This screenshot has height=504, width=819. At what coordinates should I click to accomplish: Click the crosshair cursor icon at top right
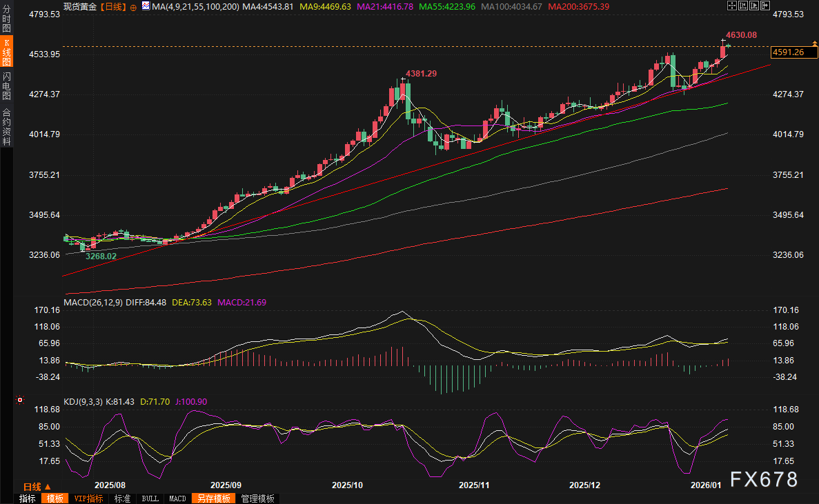click(x=731, y=6)
